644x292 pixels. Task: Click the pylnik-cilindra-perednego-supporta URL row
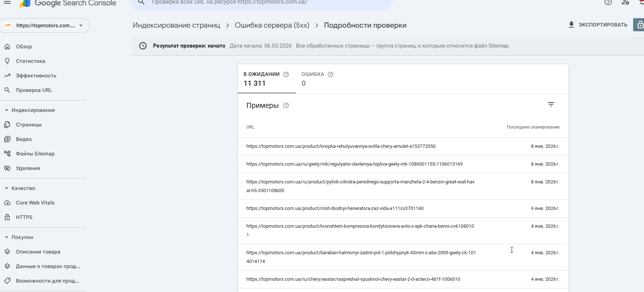(403, 186)
